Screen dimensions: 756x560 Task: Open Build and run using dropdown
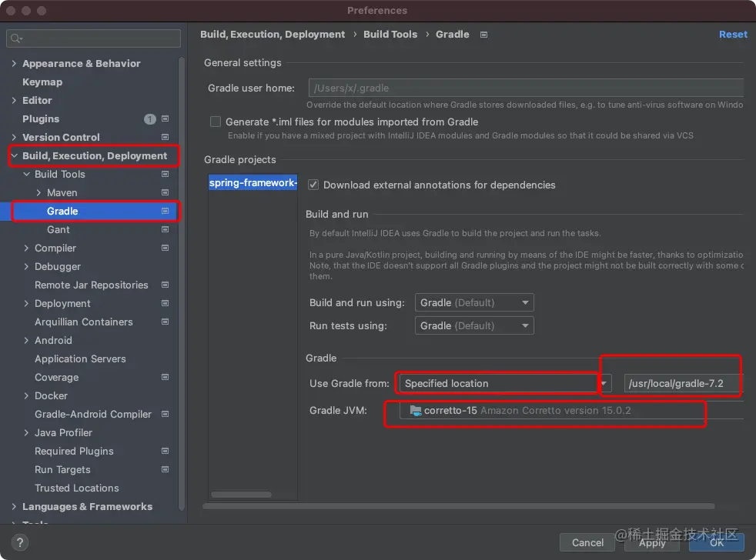[x=474, y=302]
